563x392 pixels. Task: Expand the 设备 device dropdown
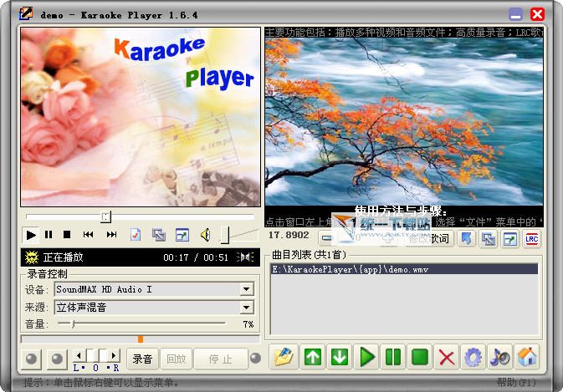[x=246, y=289]
